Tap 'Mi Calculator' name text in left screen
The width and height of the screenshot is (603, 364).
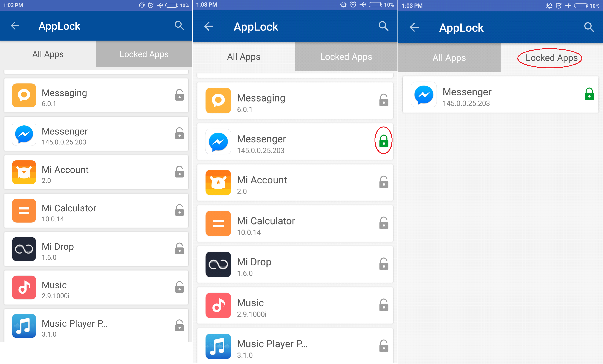[69, 208]
